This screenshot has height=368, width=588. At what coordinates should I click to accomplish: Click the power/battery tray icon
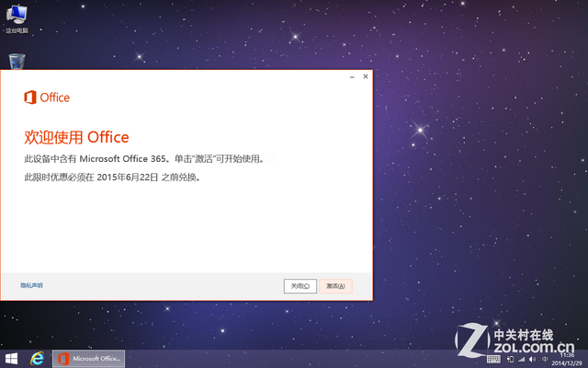point(510,360)
